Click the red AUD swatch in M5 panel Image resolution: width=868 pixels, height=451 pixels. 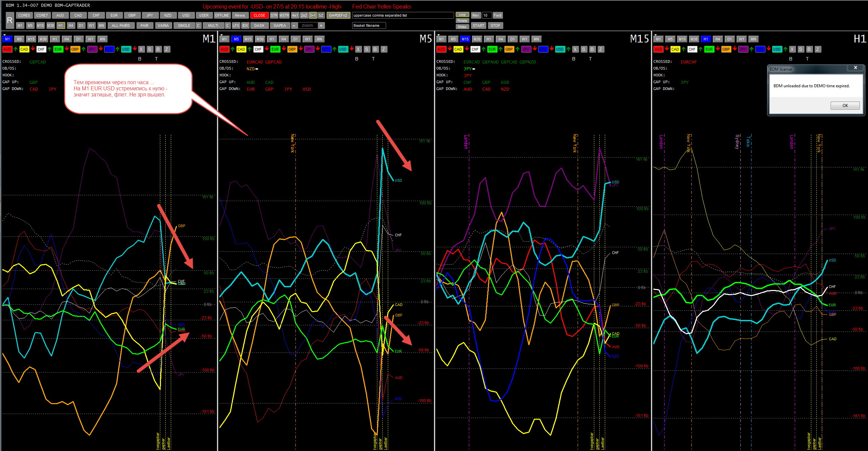point(224,49)
